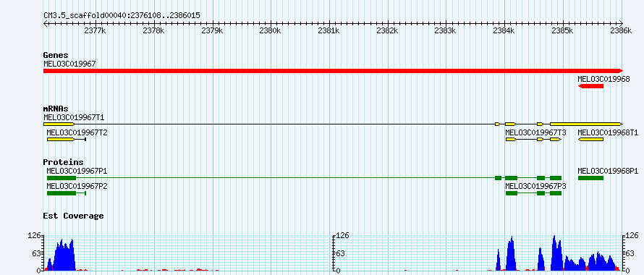Click the Proteins track title
The height and width of the screenshot is (275, 644).
[63, 162]
